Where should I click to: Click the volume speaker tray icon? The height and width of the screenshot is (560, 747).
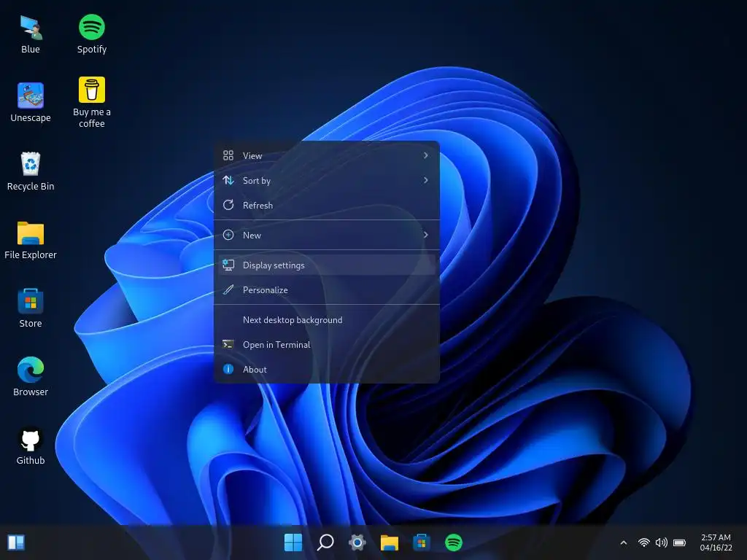[x=661, y=542]
